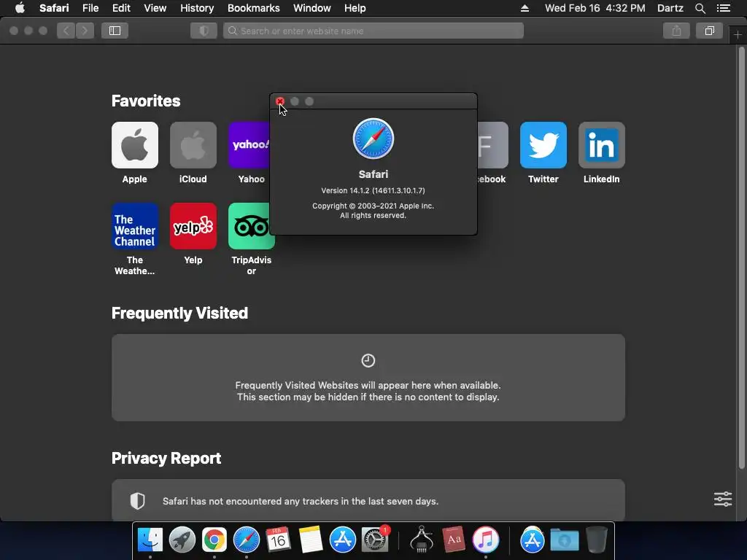This screenshot has width=747, height=560.
Task: Click the Share toolbar button
Action: pos(676,31)
